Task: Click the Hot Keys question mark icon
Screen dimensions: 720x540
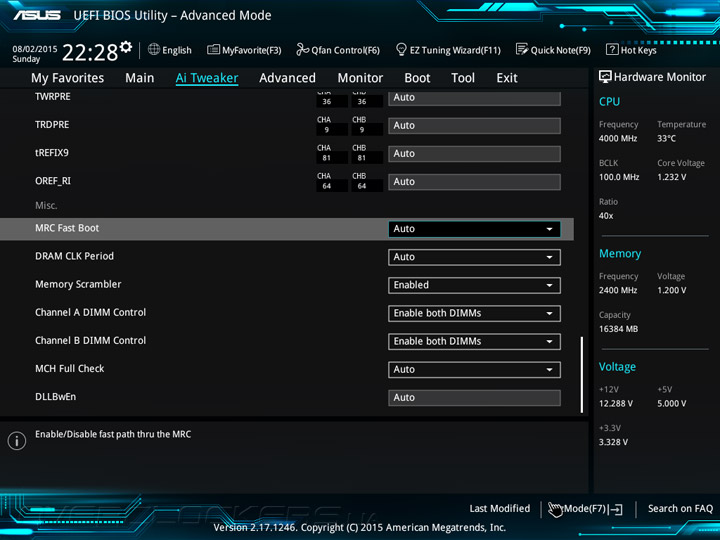Action: point(612,49)
